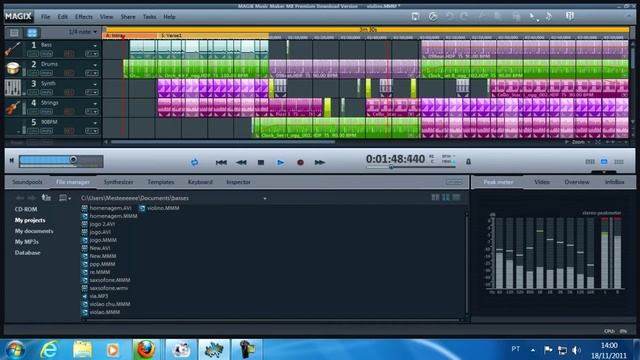Open the Drums track name dropdown arrow

(x=95, y=65)
